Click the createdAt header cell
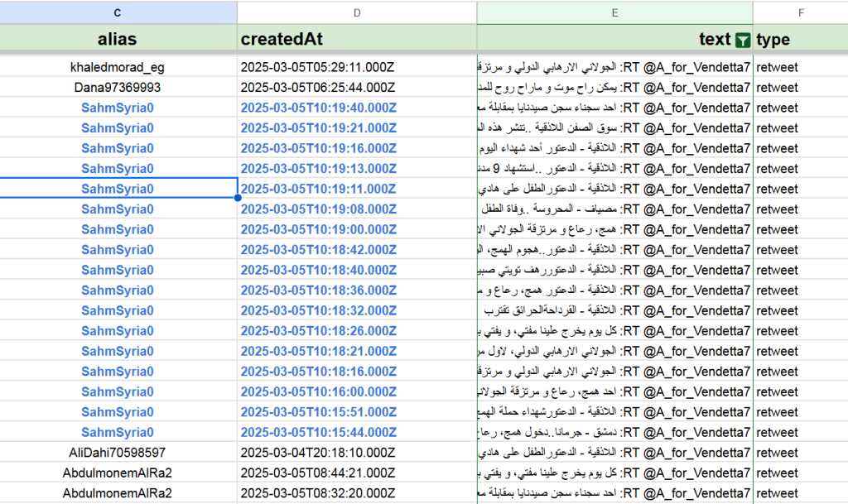The height and width of the screenshot is (504, 848). pos(357,40)
